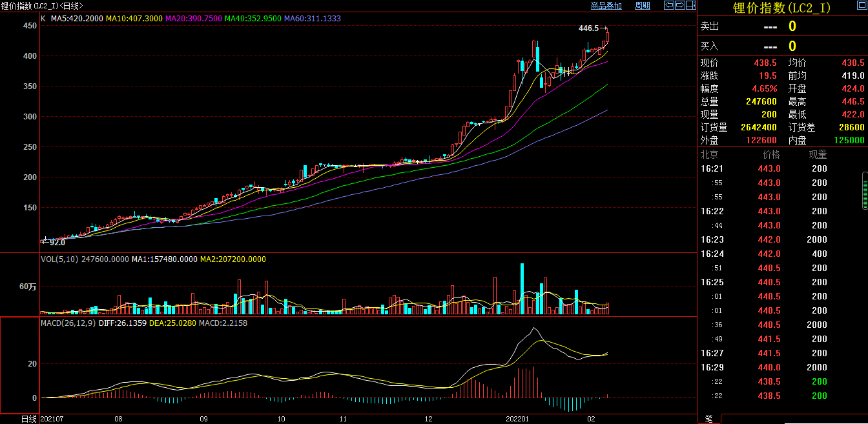Click the tick list vertical scrollbar
This screenshot has width=868, height=424.
[865, 191]
